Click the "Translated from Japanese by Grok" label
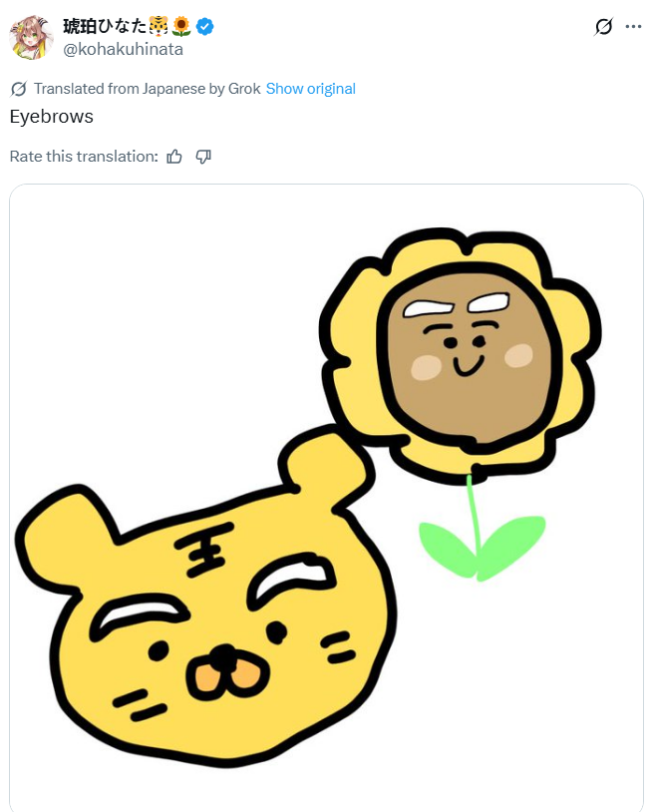This screenshot has width=649, height=812. pyautogui.click(x=147, y=89)
